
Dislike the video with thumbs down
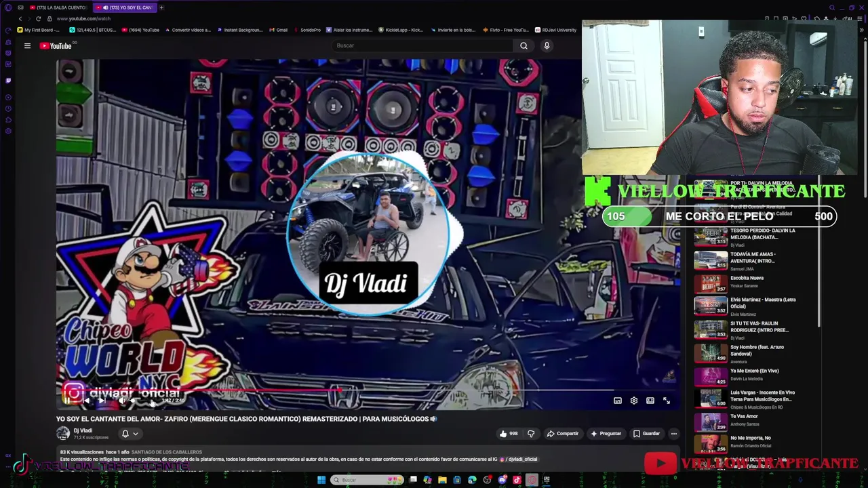click(531, 434)
